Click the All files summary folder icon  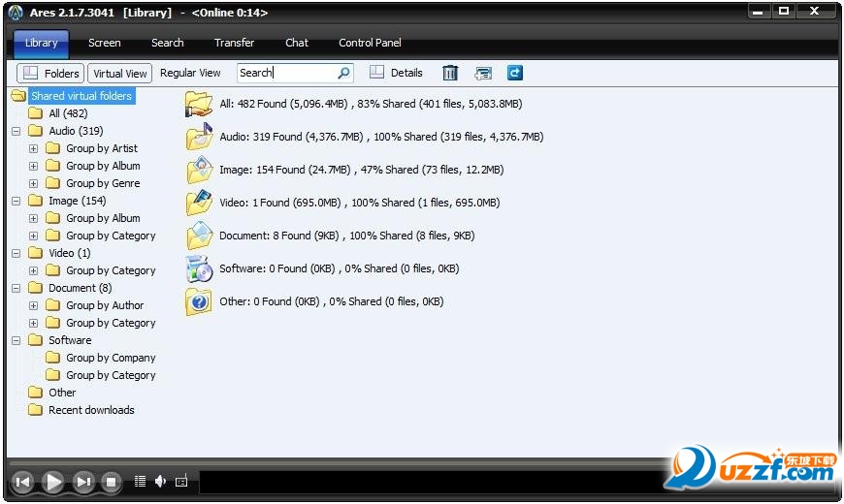pos(199,104)
